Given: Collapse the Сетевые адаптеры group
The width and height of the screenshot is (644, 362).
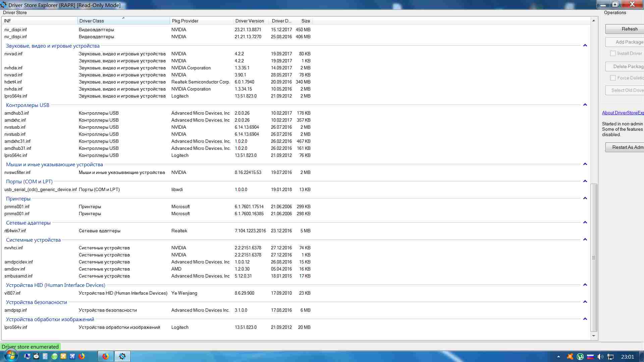Looking at the screenshot, I should coord(585,223).
